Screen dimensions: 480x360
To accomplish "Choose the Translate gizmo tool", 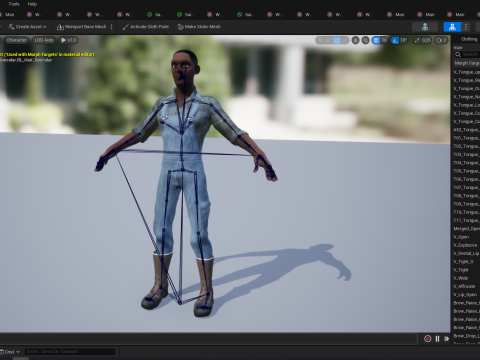I will coord(329,40).
